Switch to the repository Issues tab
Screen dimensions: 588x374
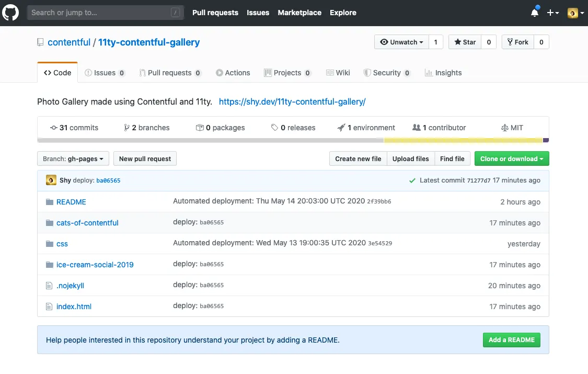click(105, 73)
